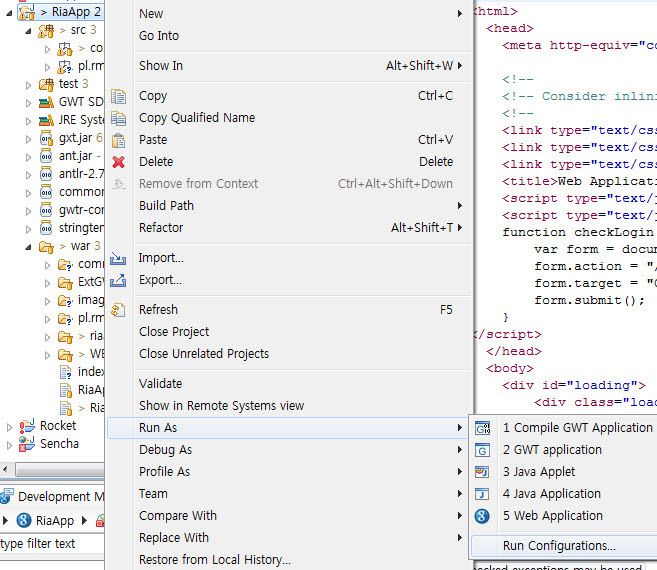
Task: Click the Export icon
Action: (x=118, y=280)
